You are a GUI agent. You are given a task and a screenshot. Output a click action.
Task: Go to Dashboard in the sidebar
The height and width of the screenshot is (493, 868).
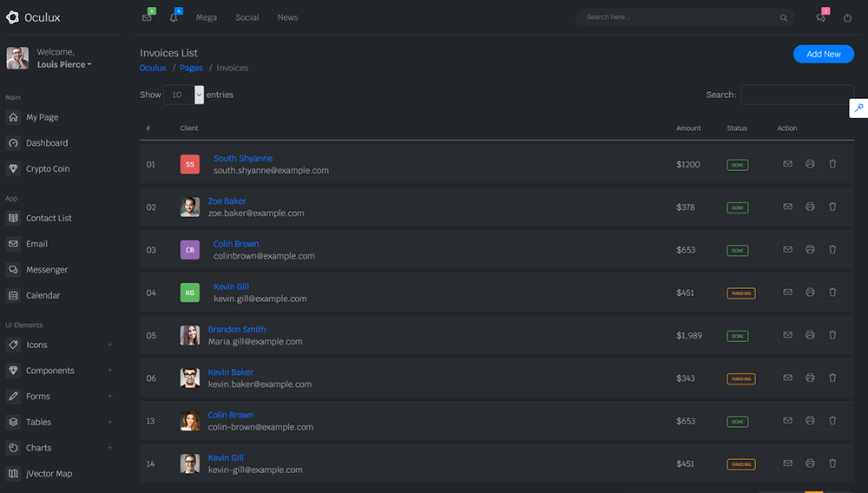pyautogui.click(x=47, y=143)
